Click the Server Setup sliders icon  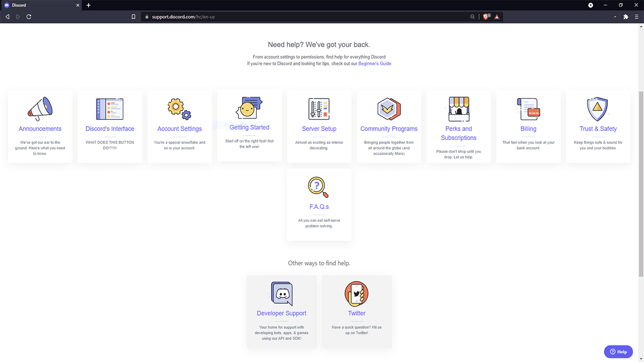[319, 109]
